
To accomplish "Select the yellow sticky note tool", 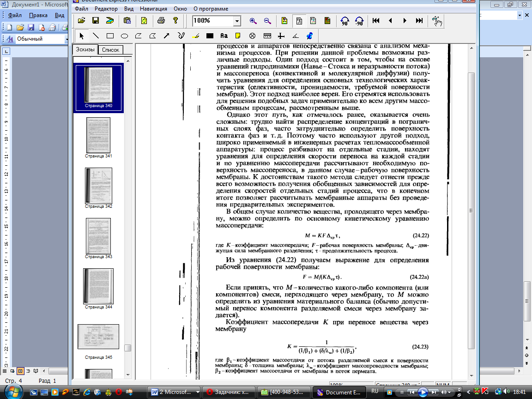I will 238,36.
